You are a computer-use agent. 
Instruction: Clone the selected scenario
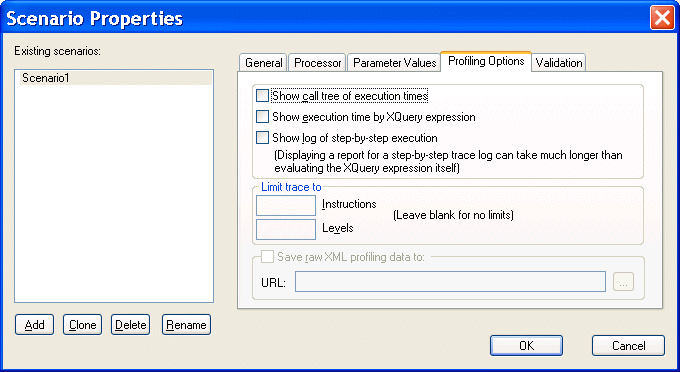point(82,325)
